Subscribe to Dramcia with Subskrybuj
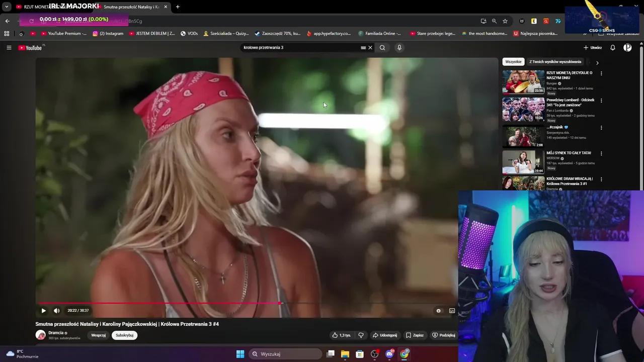The image size is (644, 362). (x=124, y=335)
